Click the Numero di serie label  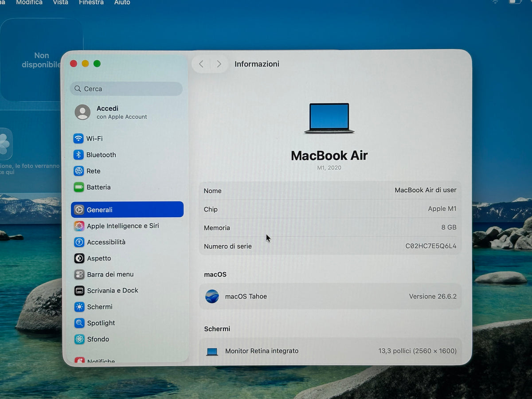228,246
